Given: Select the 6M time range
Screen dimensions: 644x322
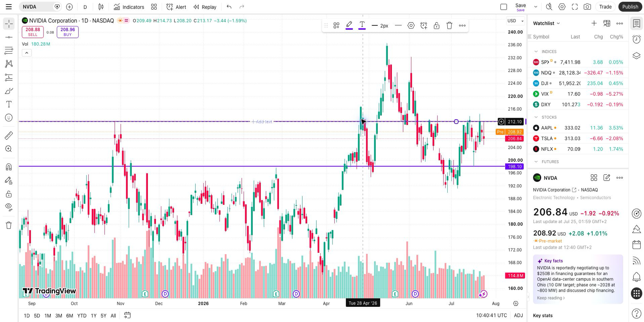Looking at the screenshot, I should click(70, 316).
